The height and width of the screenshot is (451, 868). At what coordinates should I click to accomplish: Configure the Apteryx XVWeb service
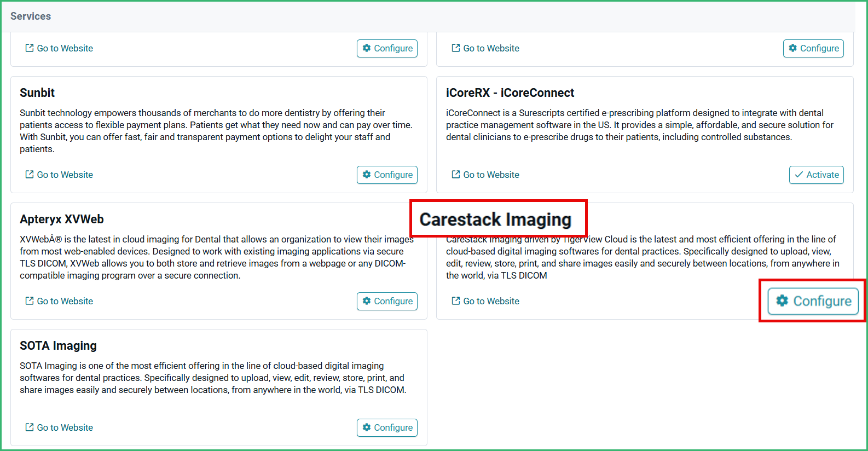[x=387, y=301]
